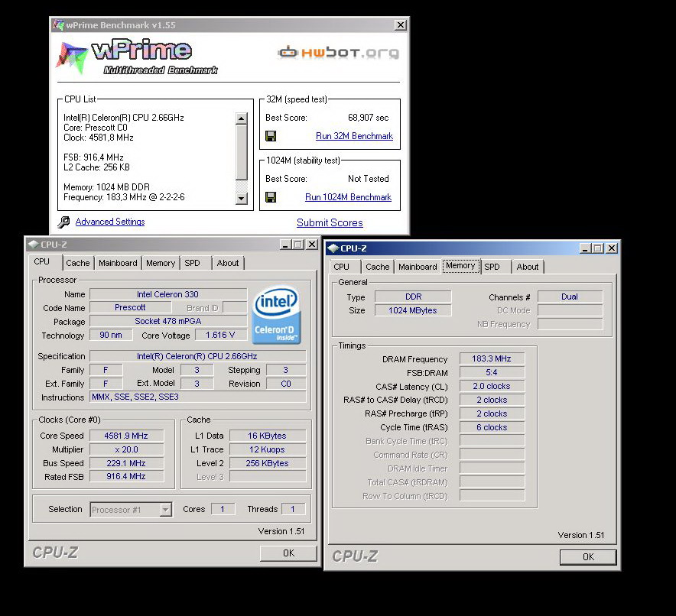Open About tab in right CPU-Z window
Viewport: 676px width, 616px height.
click(x=527, y=267)
